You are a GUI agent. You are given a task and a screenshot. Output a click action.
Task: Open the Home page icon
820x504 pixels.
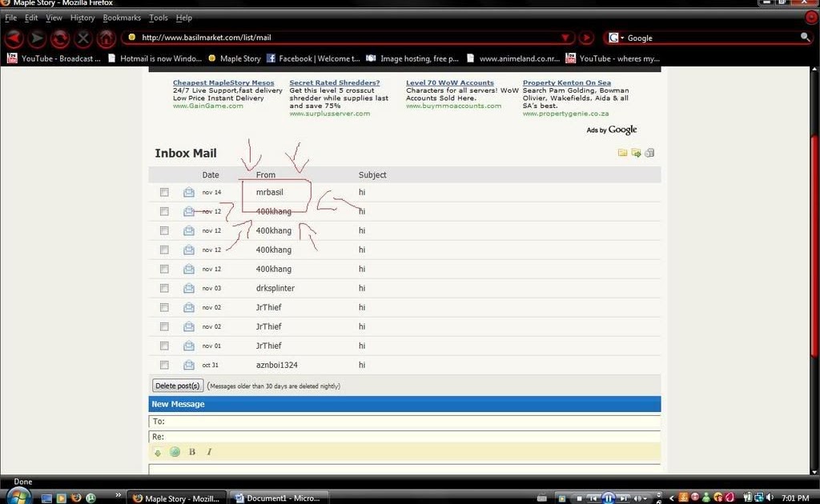tap(107, 38)
